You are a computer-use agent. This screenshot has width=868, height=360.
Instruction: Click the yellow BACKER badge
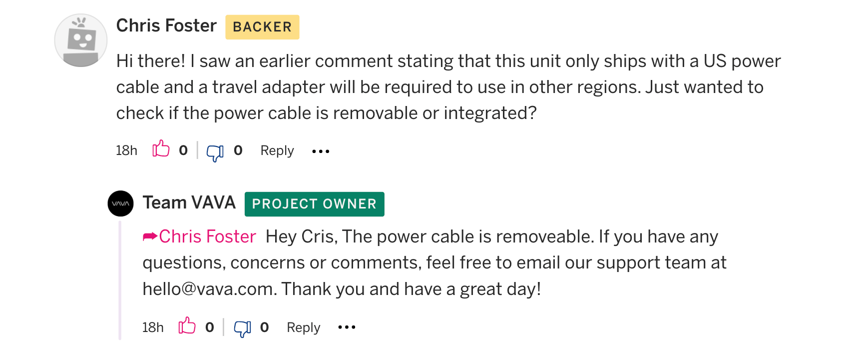[262, 27]
